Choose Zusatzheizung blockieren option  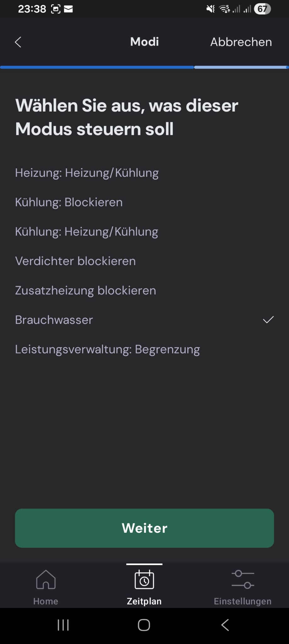[86, 291]
